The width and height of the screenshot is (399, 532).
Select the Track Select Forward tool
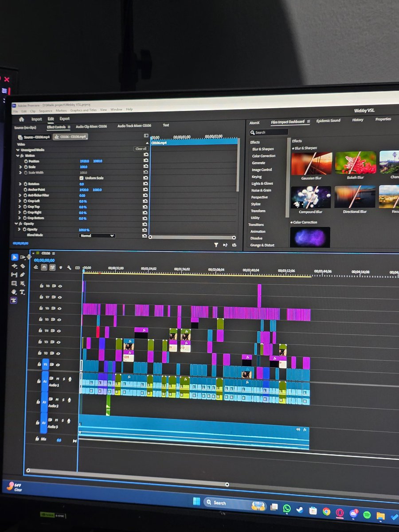(x=23, y=257)
